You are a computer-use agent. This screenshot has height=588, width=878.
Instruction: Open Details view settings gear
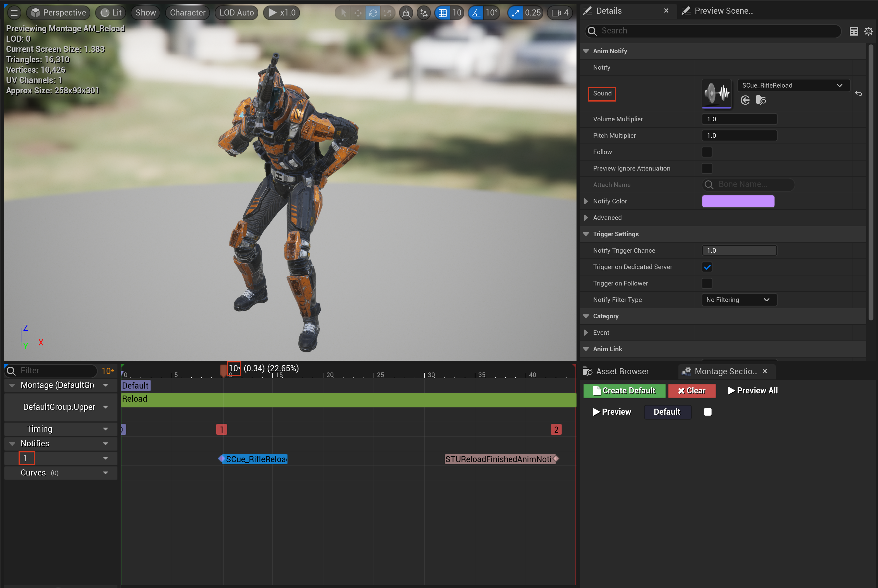(x=868, y=32)
